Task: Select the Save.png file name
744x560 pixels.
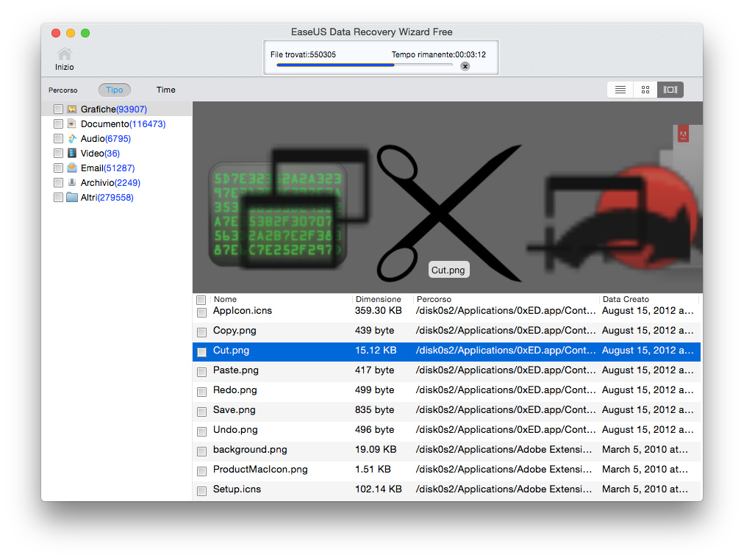Action: coord(234,410)
